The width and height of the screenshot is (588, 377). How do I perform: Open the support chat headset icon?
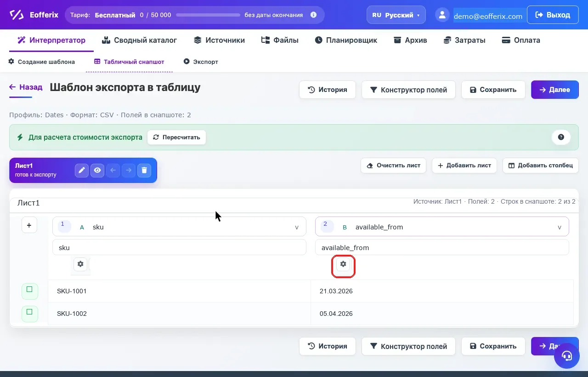coord(566,356)
